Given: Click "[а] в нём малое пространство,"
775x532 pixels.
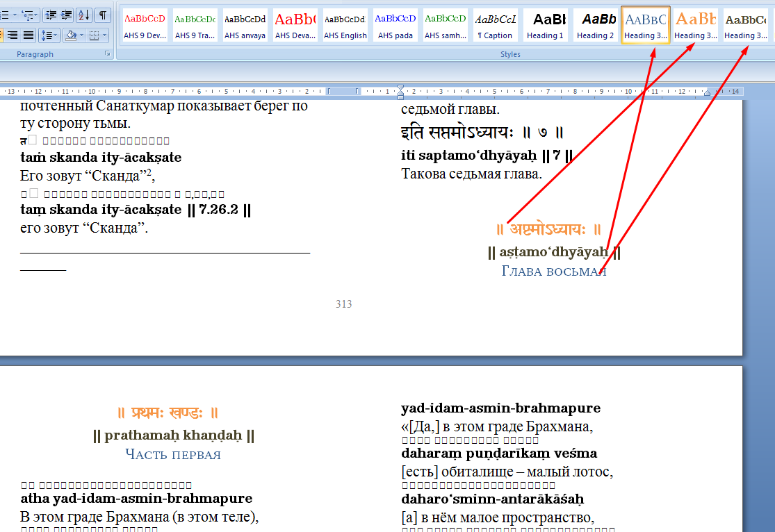Looking at the screenshot, I should [498, 517].
